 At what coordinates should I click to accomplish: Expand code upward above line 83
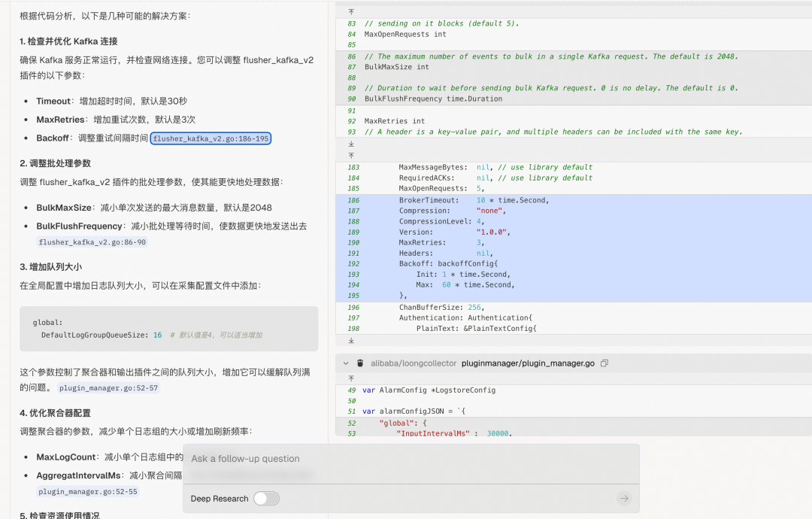(x=351, y=12)
